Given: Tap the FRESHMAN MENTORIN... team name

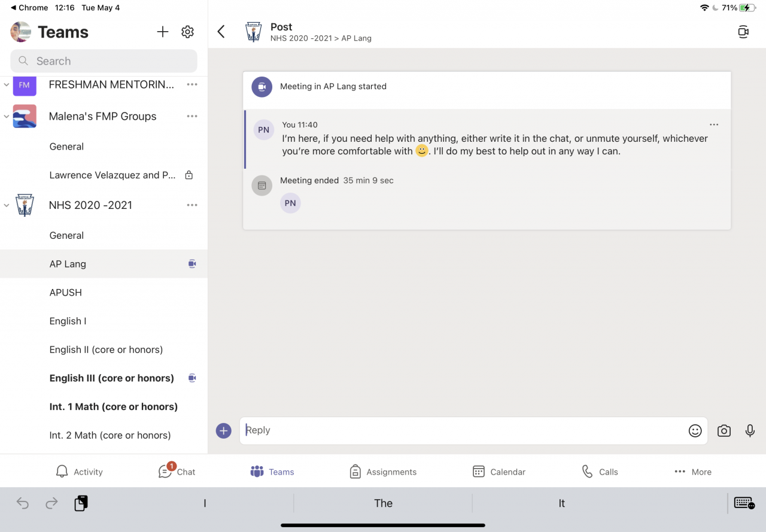Looking at the screenshot, I should (112, 84).
